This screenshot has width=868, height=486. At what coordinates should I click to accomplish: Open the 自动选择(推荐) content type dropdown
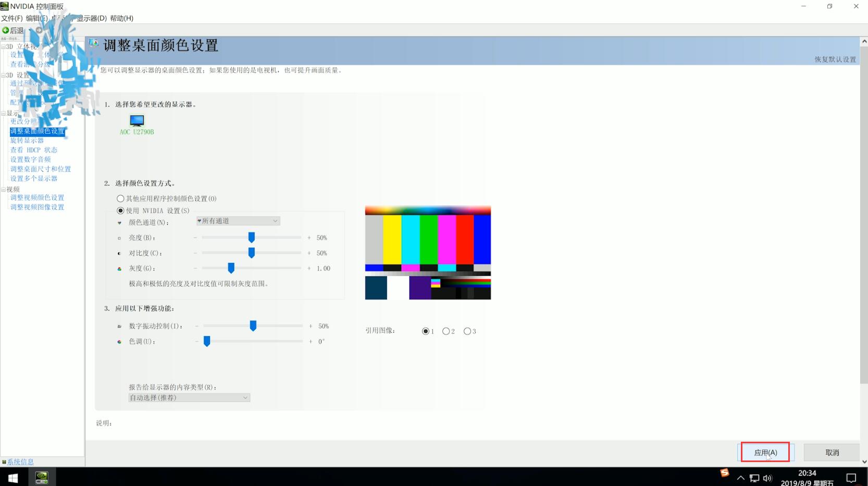tap(189, 397)
